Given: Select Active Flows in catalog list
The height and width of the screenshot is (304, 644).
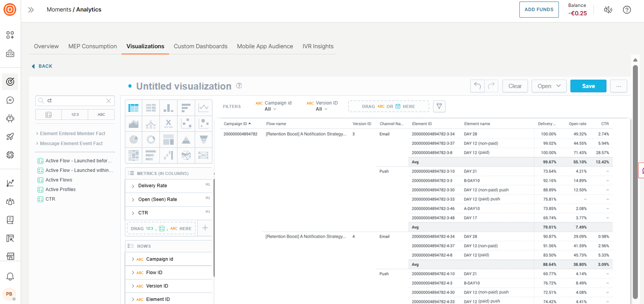Looking at the screenshot, I should pyautogui.click(x=59, y=180).
